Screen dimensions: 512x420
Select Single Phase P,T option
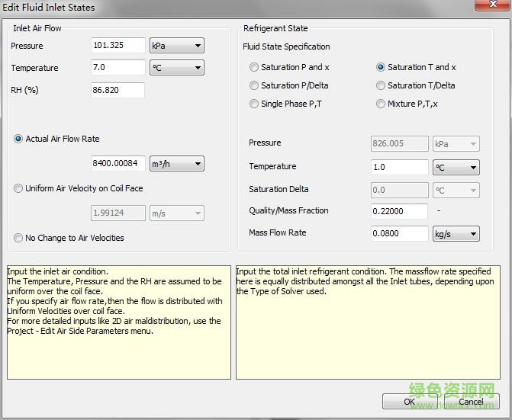pyautogui.click(x=254, y=104)
